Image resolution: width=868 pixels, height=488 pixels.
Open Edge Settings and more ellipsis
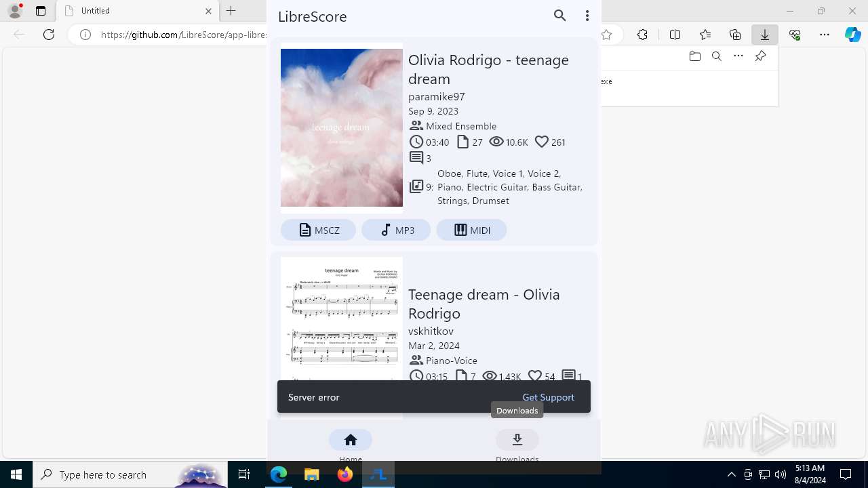[x=825, y=35]
